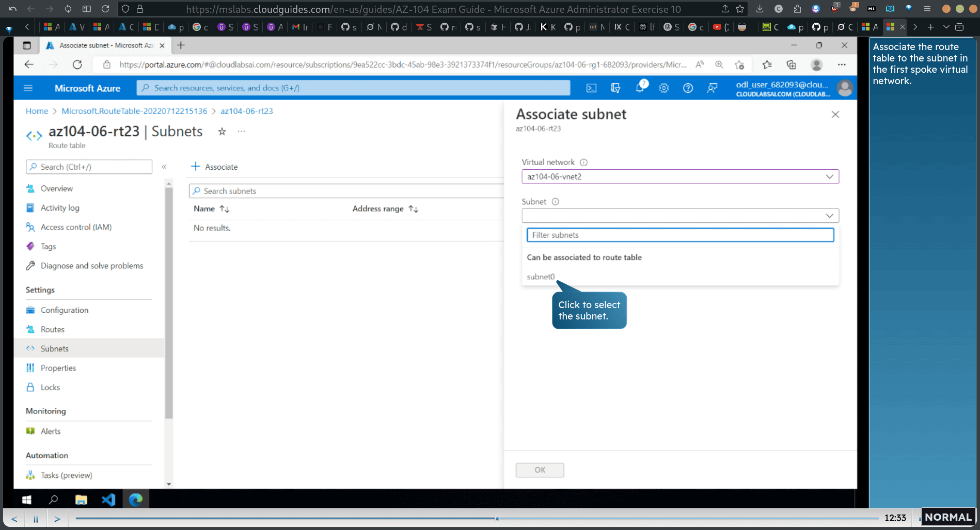Open Access control (IAM)
The image size is (980, 530).
76,227
